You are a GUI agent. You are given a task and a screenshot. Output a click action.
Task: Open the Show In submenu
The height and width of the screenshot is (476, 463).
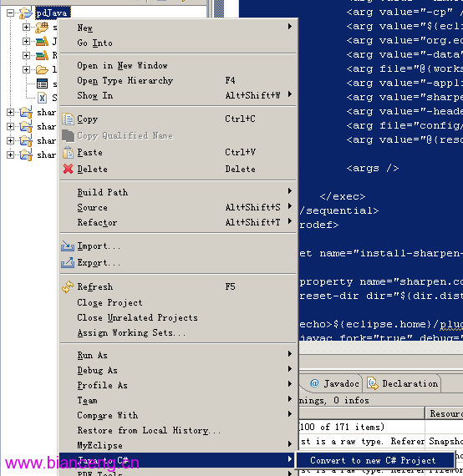coord(178,95)
